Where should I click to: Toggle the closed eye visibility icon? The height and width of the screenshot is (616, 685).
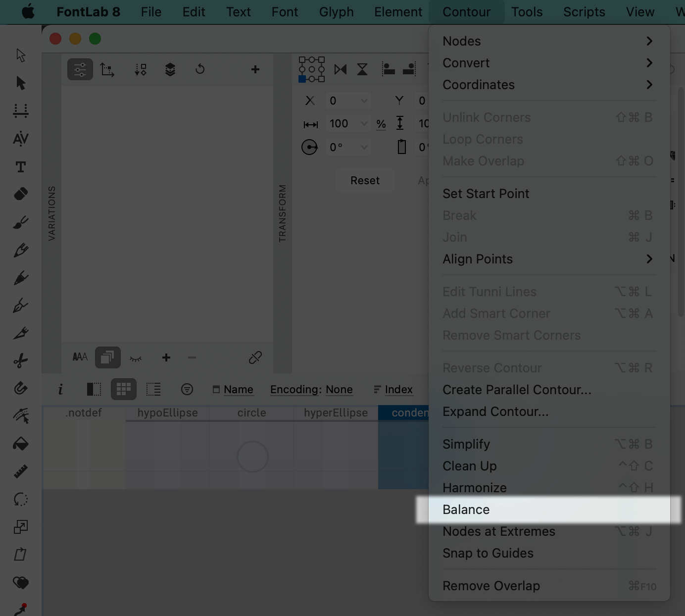136,359
